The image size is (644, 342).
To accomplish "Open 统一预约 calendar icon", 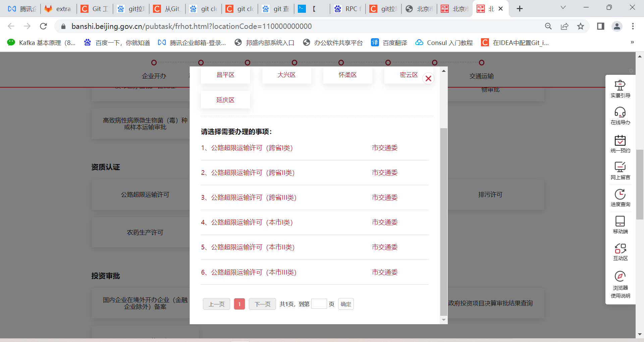I will tap(620, 144).
